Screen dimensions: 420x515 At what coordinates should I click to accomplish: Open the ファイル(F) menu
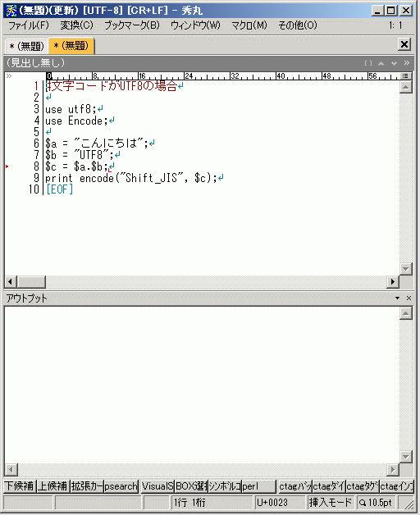point(28,25)
